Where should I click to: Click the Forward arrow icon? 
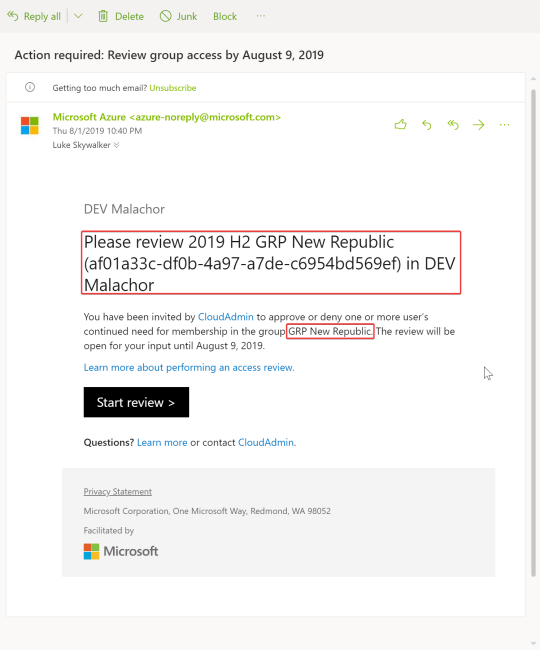[x=479, y=124]
